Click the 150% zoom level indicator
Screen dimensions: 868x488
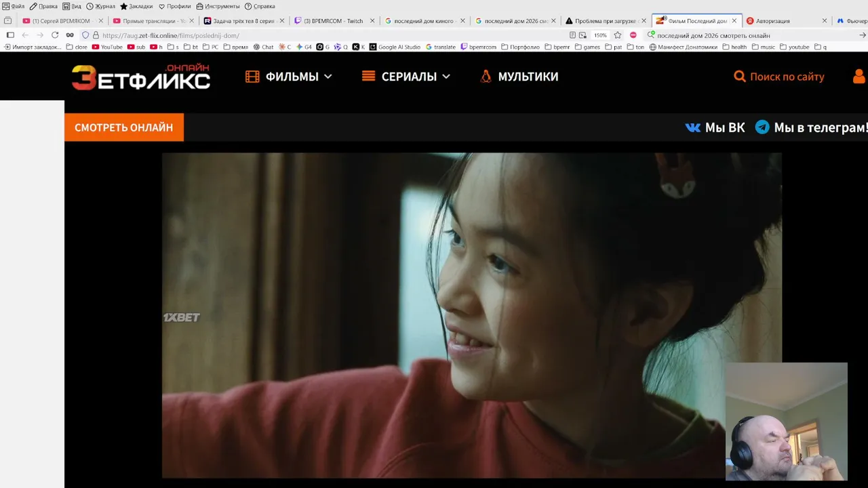pos(600,35)
